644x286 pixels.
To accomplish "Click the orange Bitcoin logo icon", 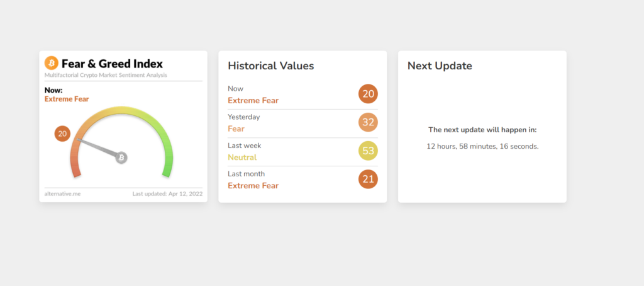I will pyautogui.click(x=52, y=64).
